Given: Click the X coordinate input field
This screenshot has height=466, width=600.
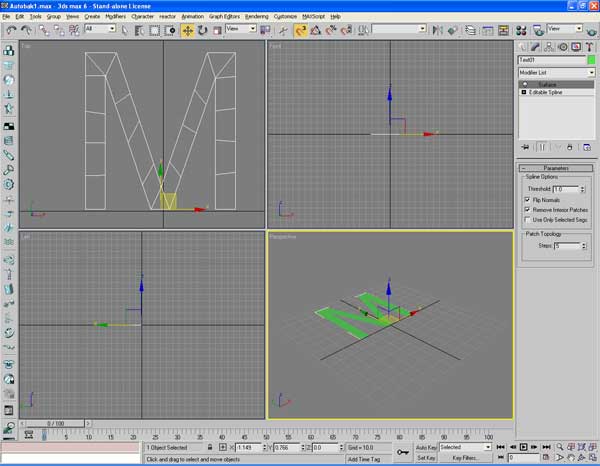Looking at the screenshot, I should pos(248,447).
